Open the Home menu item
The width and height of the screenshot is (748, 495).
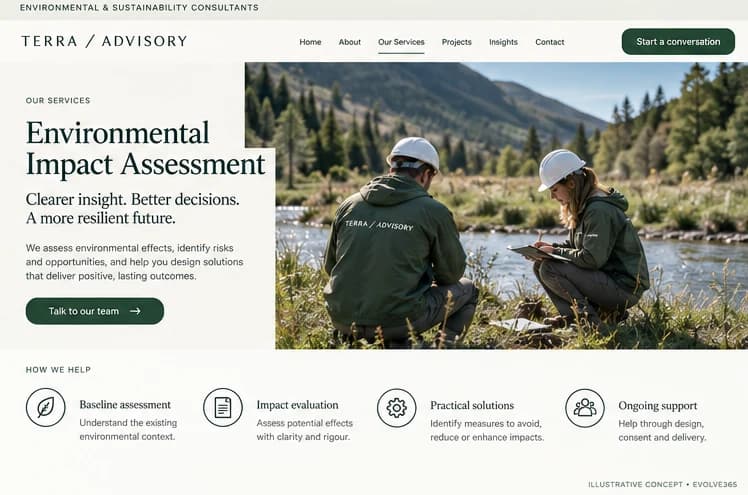(310, 42)
